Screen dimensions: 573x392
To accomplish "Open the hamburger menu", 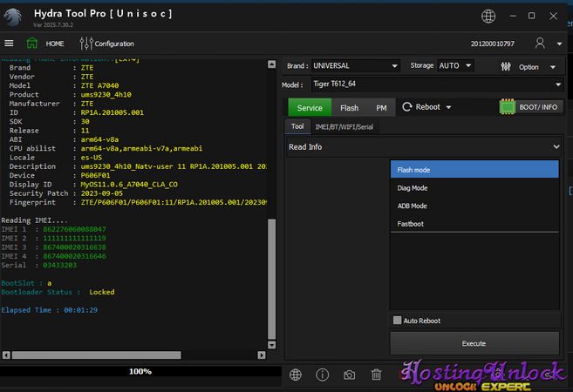I will click(x=9, y=44).
